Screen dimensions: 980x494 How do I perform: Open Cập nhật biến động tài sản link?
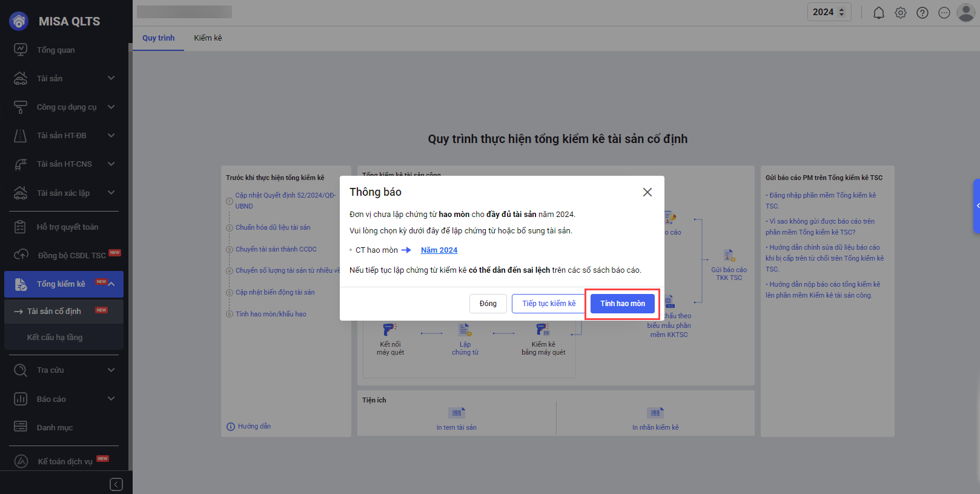pos(275,292)
